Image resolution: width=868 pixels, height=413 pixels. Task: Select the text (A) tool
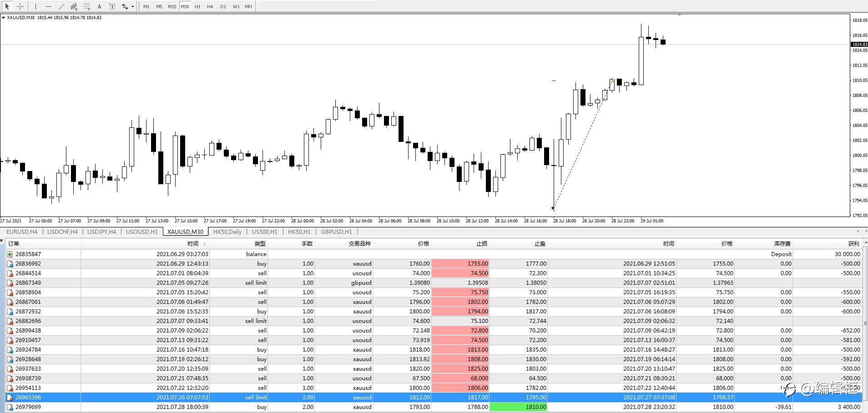click(x=99, y=6)
